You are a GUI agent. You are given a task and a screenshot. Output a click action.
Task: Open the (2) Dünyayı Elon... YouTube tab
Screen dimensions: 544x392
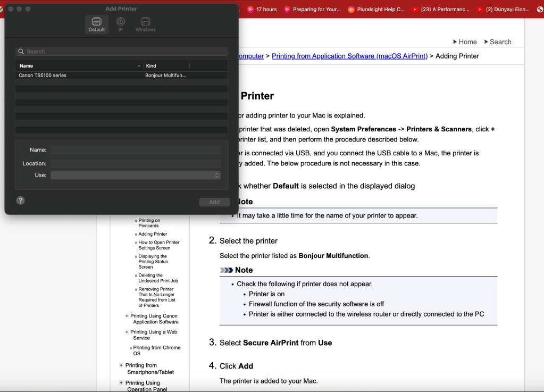click(x=504, y=10)
